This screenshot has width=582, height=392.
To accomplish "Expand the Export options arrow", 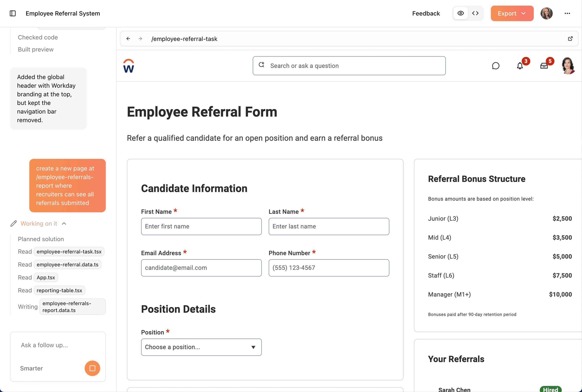I will tap(524, 13).
